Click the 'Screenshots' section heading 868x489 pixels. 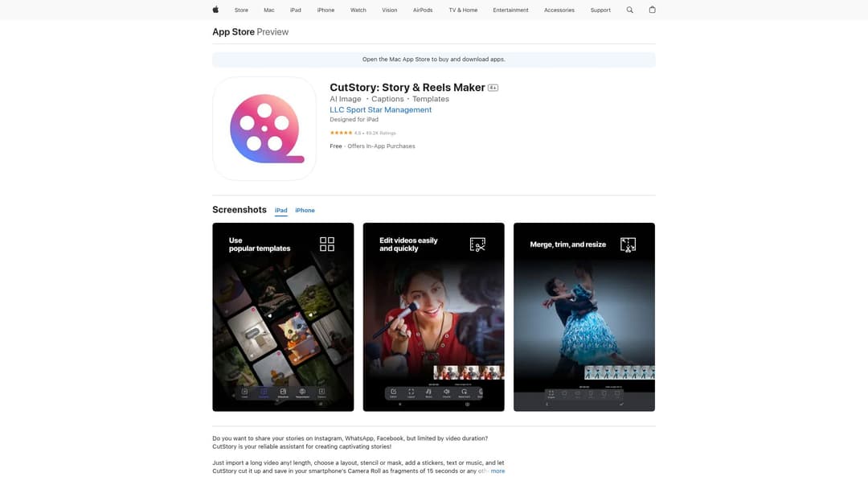(x=240, y=210)
